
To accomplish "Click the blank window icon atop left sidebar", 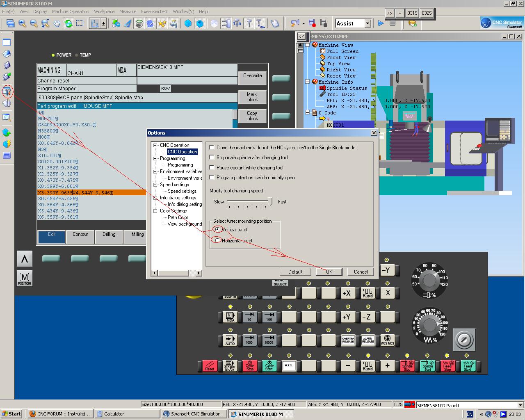I will tap(7, 42).
